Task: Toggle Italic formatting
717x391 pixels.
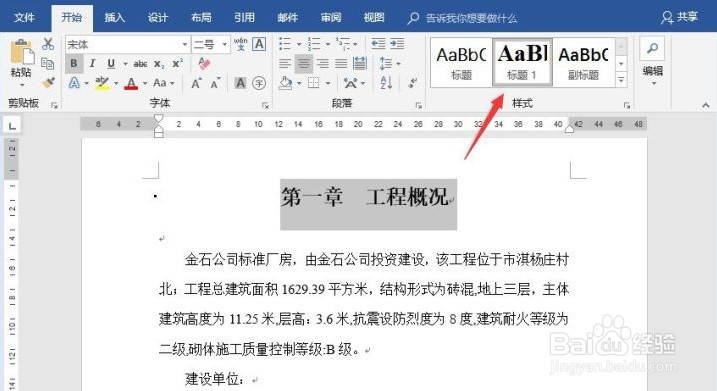Action: coord(92,64)
